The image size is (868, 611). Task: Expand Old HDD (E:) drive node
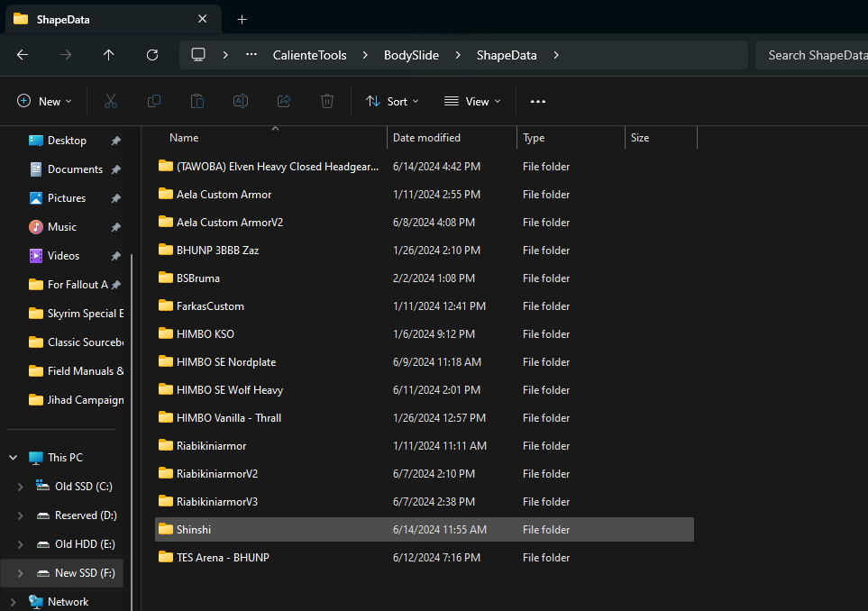click(x=21, y=544)
